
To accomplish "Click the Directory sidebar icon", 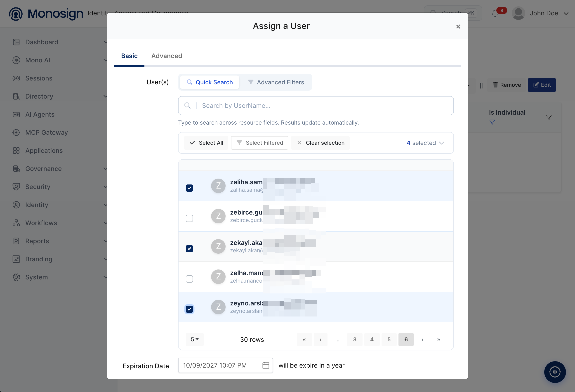I will tap(16, 96).
